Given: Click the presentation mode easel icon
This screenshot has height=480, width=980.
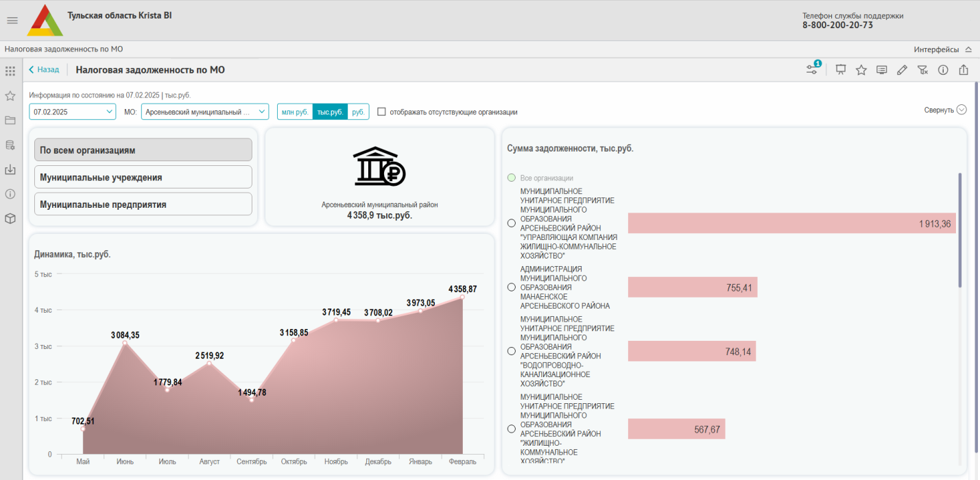Looking at the screenshot, I should (841, 69).
